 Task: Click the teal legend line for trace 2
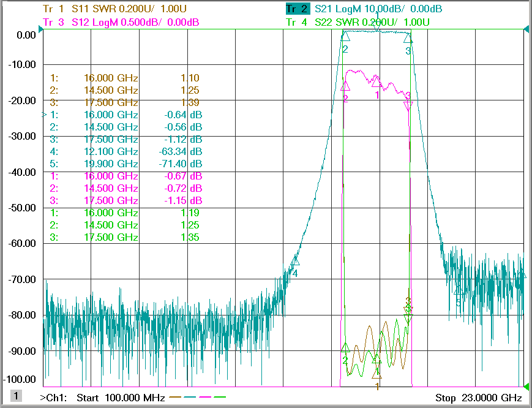coord(190,397)
